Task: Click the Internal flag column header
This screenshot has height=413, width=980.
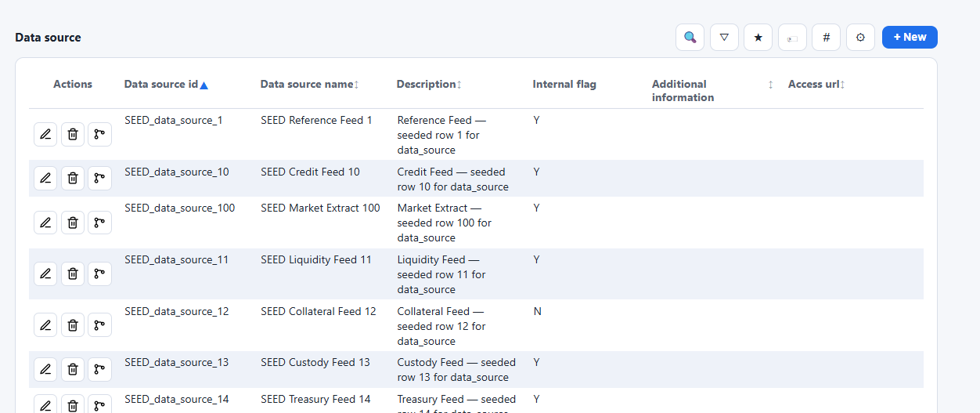Action: [x=564, y=84]
